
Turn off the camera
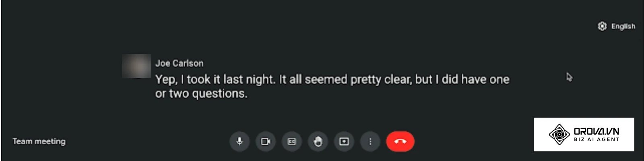click(266, 141)
